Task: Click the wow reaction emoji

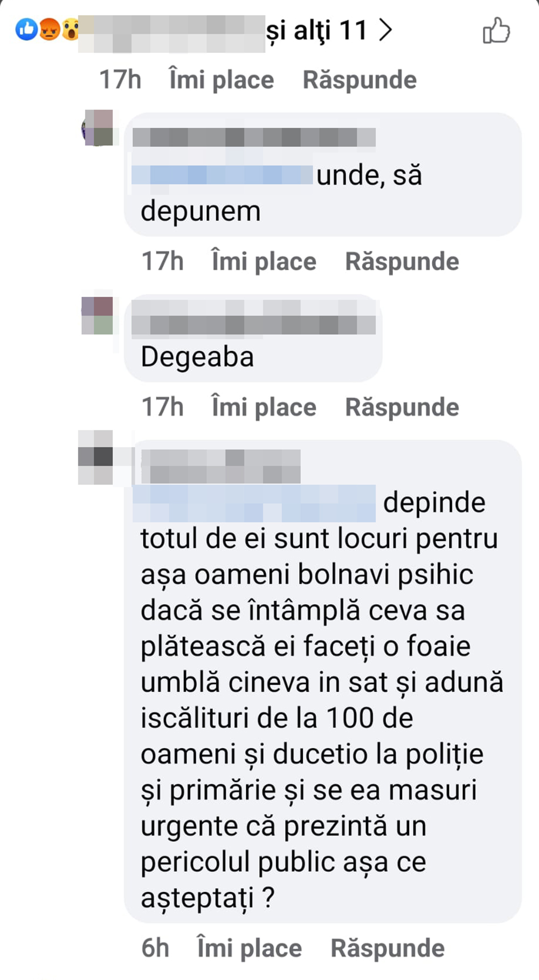Action: (x=71, y=30)
